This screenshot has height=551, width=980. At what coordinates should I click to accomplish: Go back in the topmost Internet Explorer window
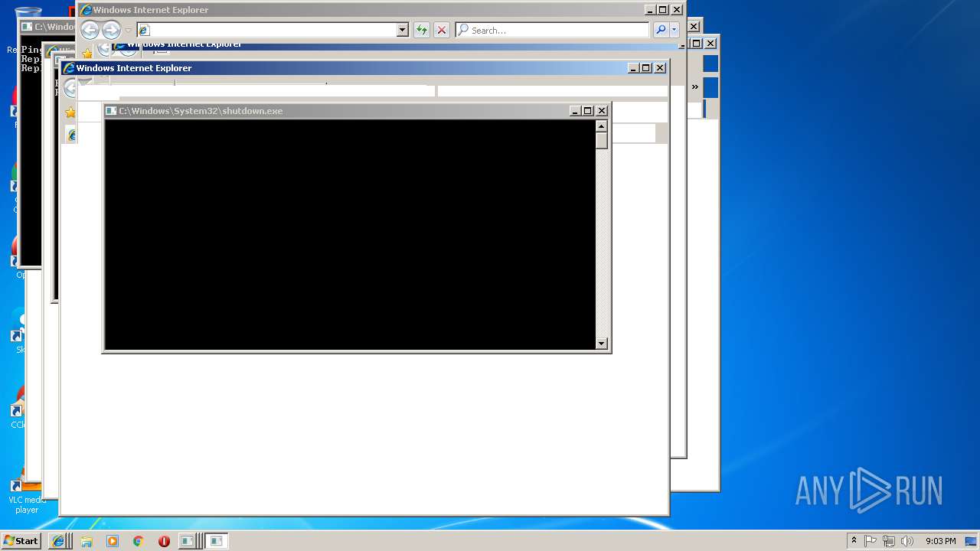point(90,30)
